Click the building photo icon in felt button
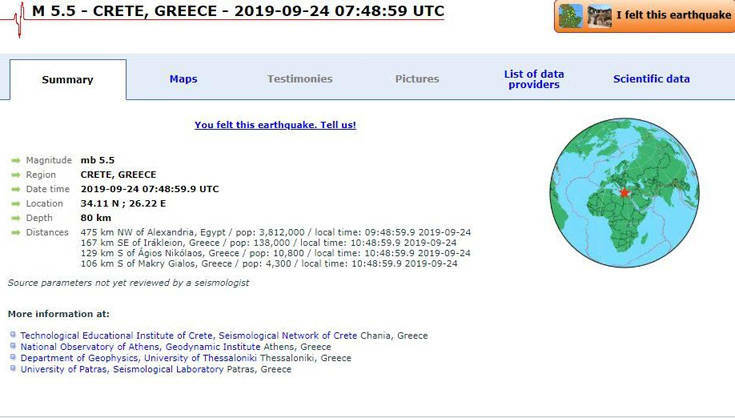The height and width of the screenshot is (418, 735). (x=600, y=16)
